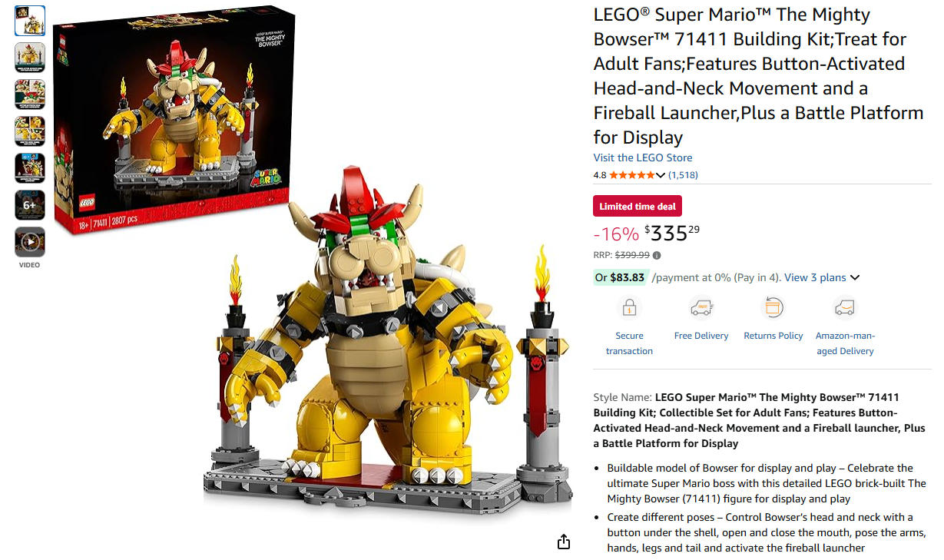Image resolution: width=944 pixels, height=560 pixels.
Task: Click the RRP info icon
Action: (657, 256)
